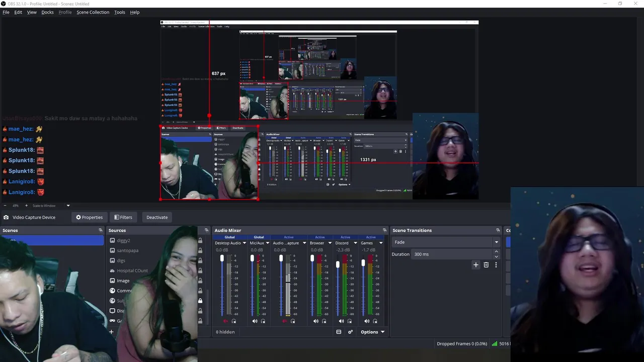This screenshot has height=362, width=644.
Task: Increase transition duration with up arrow
Action: point(497,252)
